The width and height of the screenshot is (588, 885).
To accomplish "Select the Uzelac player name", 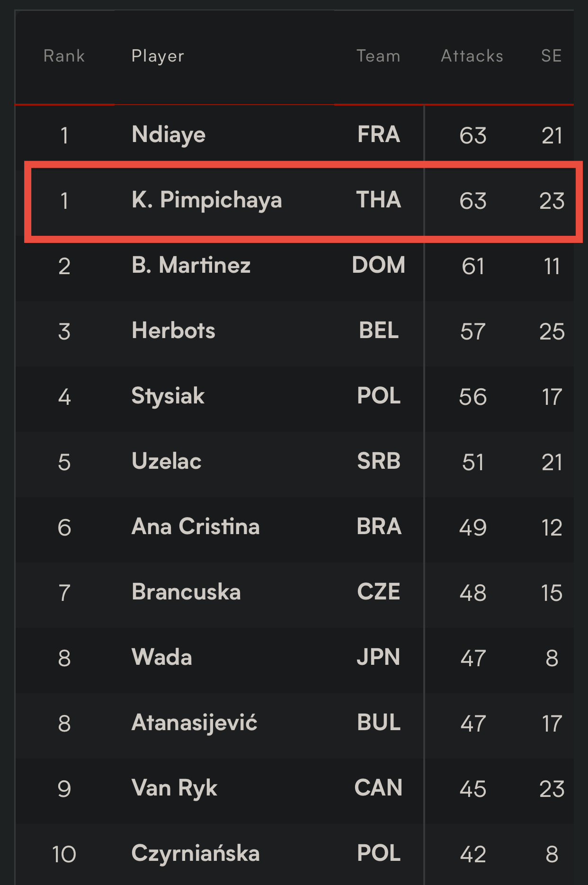I will (167, 461).
